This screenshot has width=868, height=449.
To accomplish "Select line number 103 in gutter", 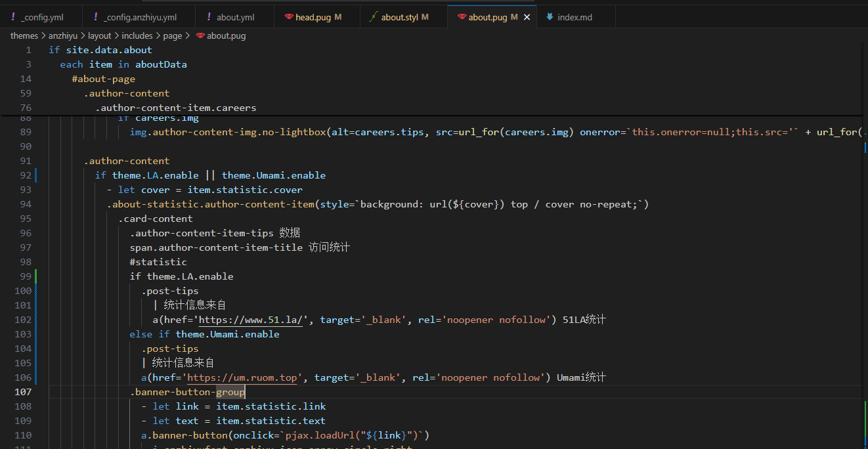I will coord(23,334).
